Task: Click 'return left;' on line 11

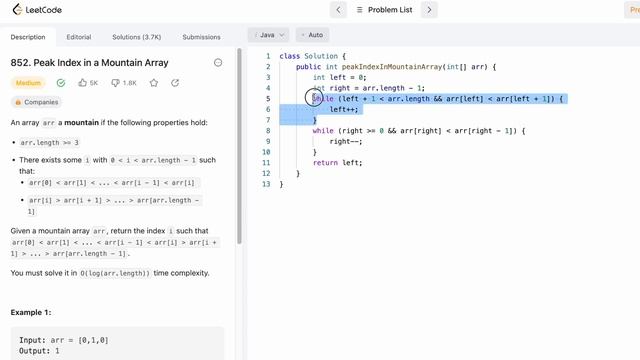Action: point(338,162)
